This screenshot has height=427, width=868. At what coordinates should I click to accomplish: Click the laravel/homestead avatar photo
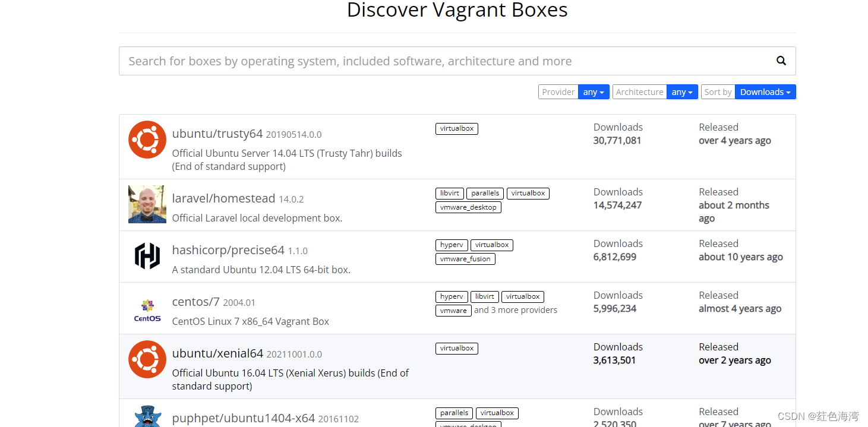(147, 204)
